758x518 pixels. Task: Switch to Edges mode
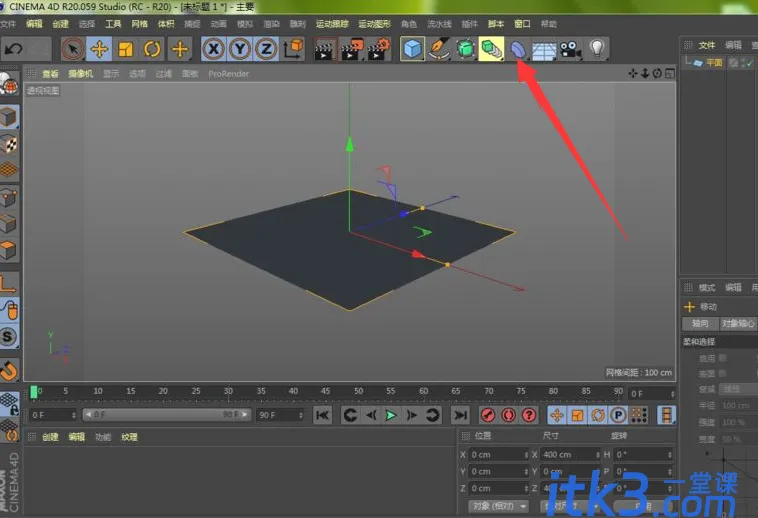coord(9,224)
